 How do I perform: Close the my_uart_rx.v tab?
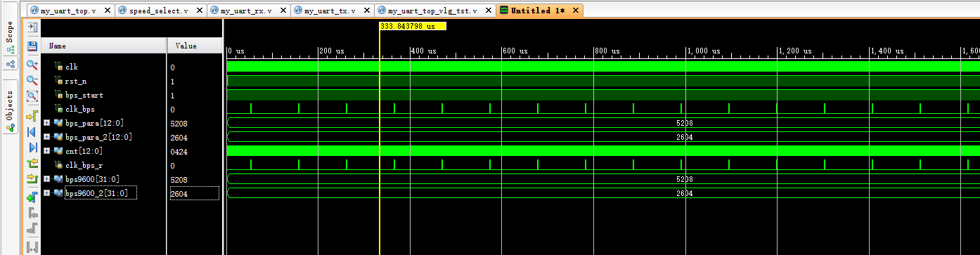coord(283,11)
